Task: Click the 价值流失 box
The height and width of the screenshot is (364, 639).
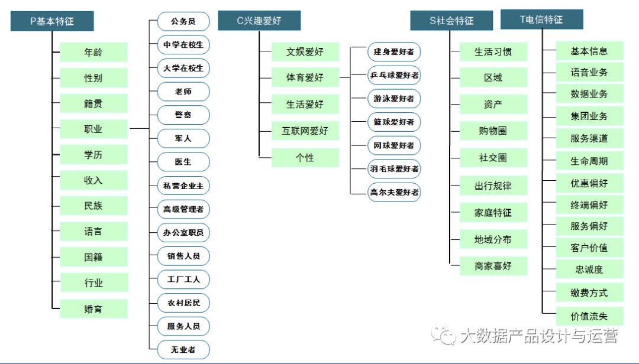Action: click(x=589, y=316)
